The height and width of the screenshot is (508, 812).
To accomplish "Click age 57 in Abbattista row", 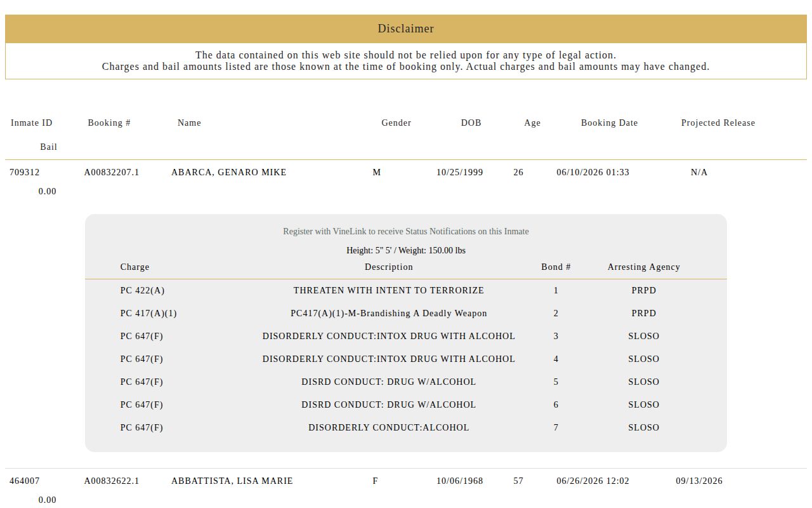I will (x=518, y=481).
